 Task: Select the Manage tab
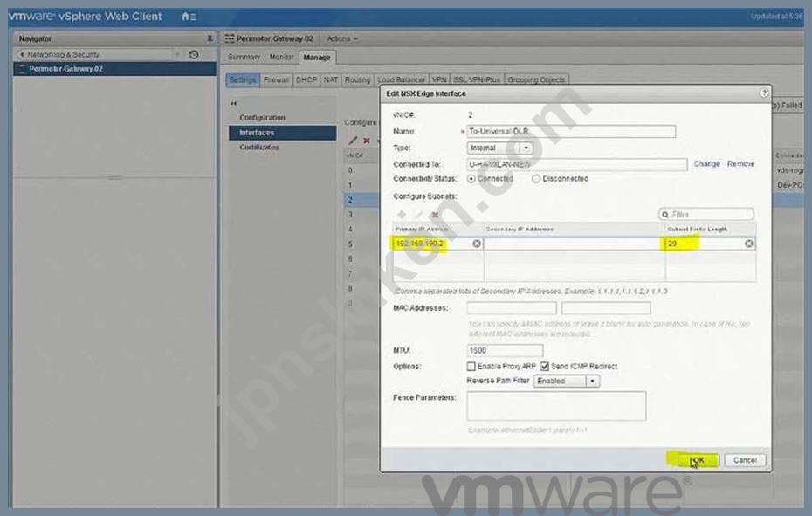point(317,58)
